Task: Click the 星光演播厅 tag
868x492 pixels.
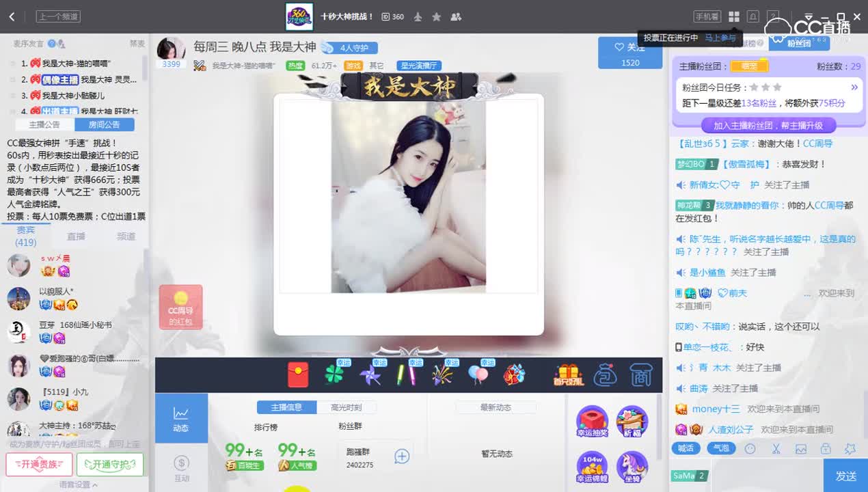Action: click(x=419, y=66)
